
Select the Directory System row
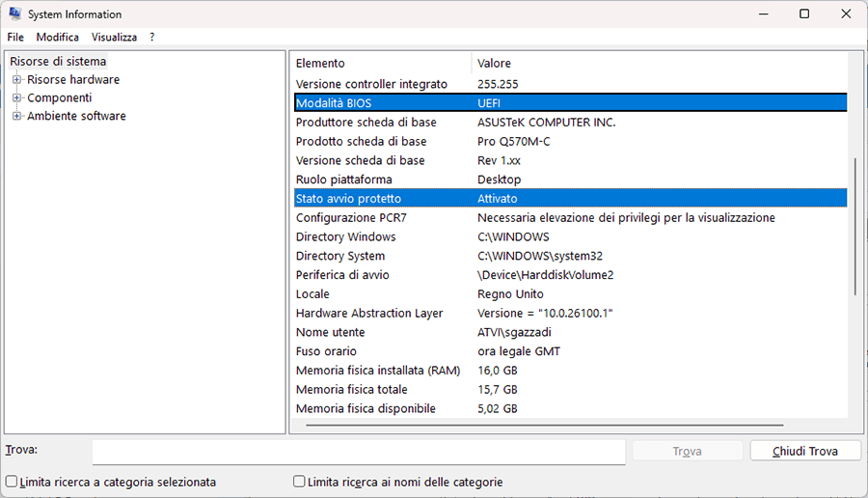[570, 256]
